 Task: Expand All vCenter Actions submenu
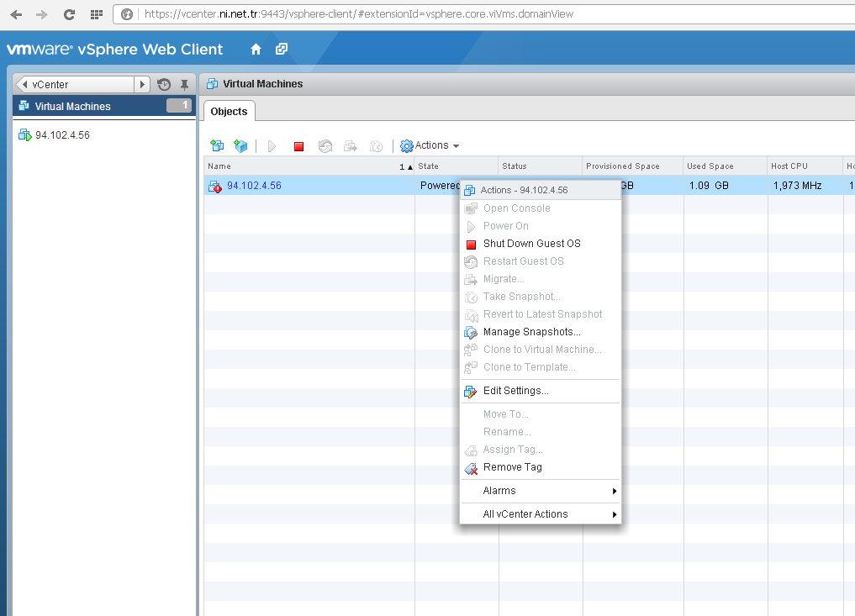pos(541,514)
